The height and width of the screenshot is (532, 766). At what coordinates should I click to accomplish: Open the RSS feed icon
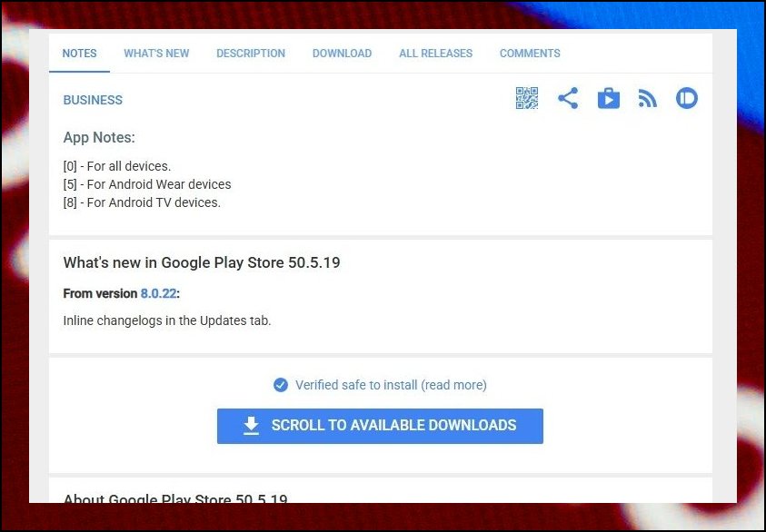[x=647, y=99]
